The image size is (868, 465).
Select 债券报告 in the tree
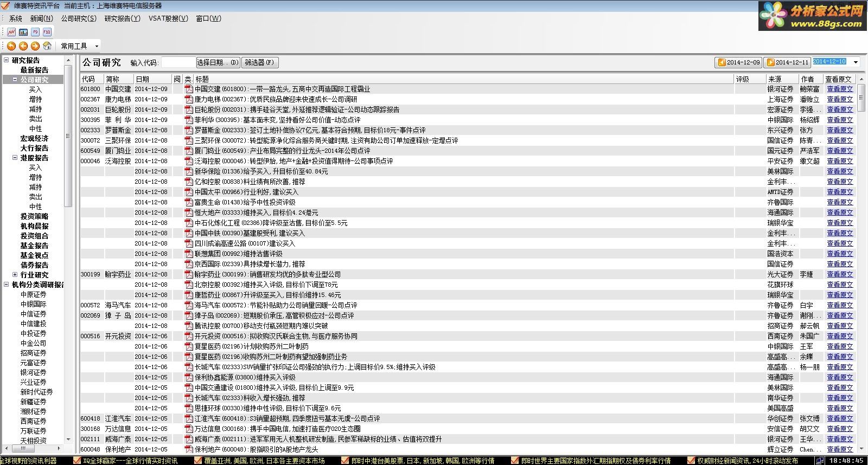(34, 265)
